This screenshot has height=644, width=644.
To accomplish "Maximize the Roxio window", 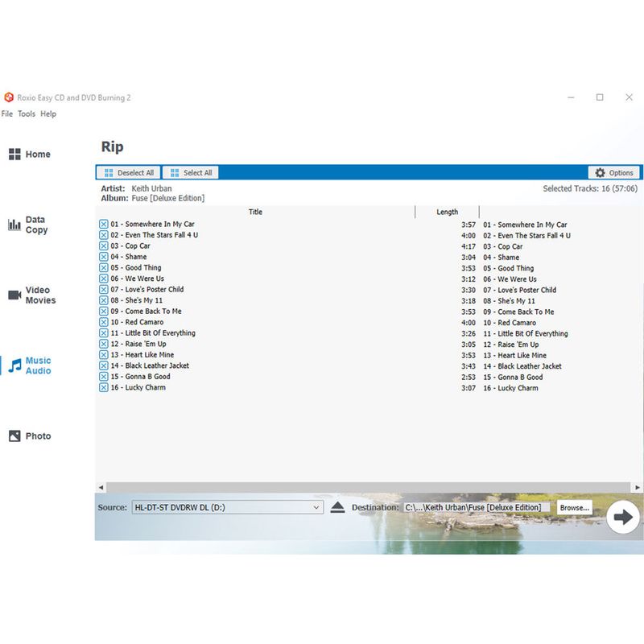I will [x=600, y=97].
